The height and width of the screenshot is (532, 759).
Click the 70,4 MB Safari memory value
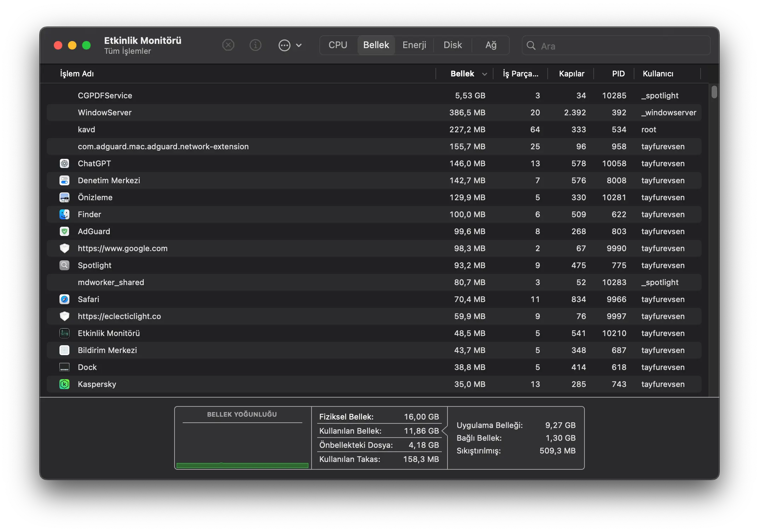pos(470,299)
